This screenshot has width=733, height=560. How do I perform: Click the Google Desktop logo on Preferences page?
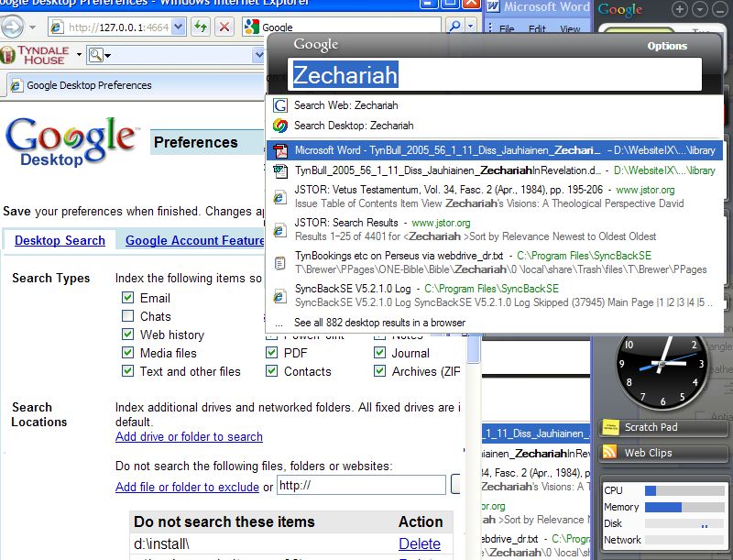coord(71,141)
